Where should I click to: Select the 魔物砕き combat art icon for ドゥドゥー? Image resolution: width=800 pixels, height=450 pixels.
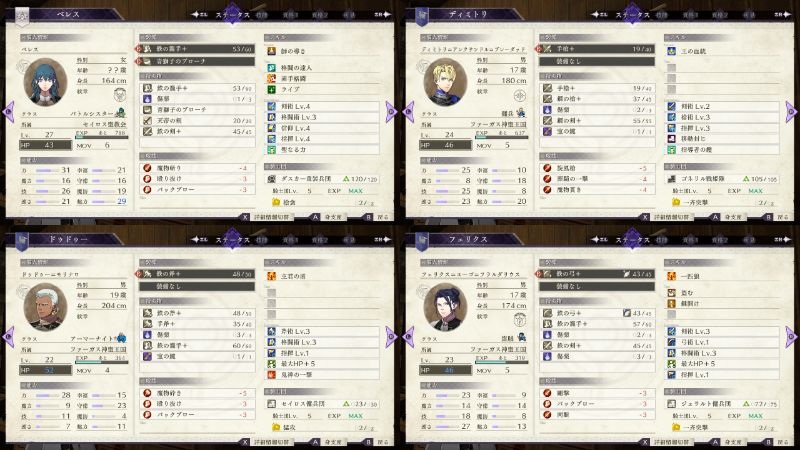pyautogui.click(x=147, y=393)
